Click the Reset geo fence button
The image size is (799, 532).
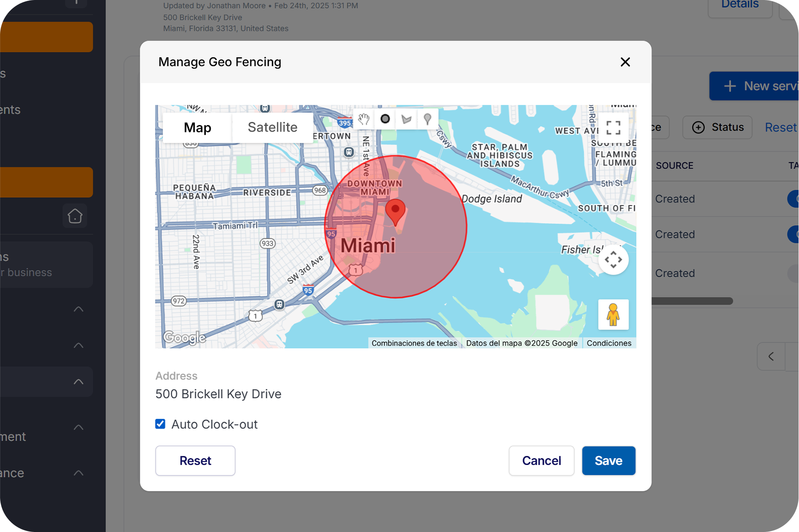pos(195,461)
